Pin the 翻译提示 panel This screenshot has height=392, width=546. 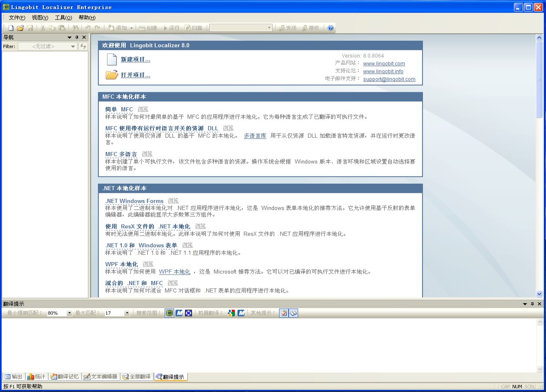532,304
